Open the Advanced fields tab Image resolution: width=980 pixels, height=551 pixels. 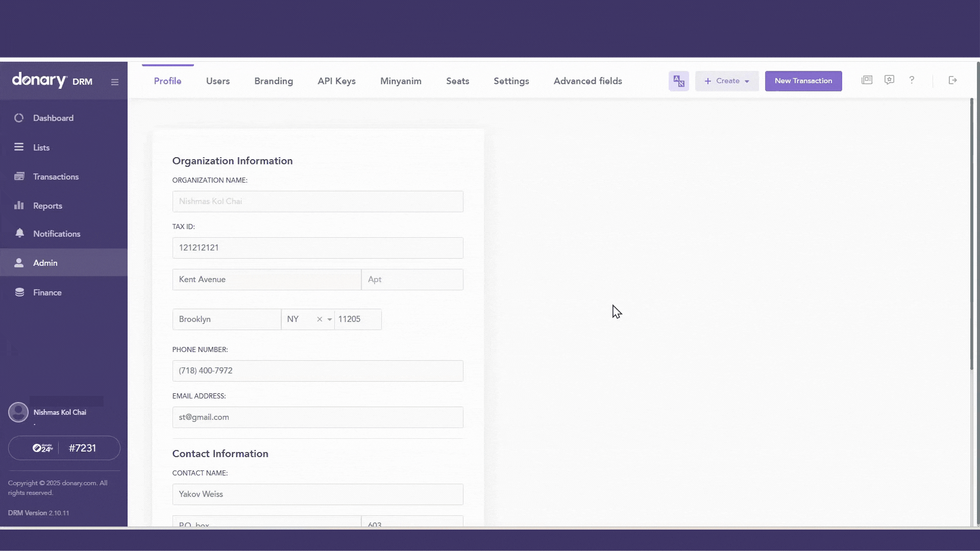[587, 81]
